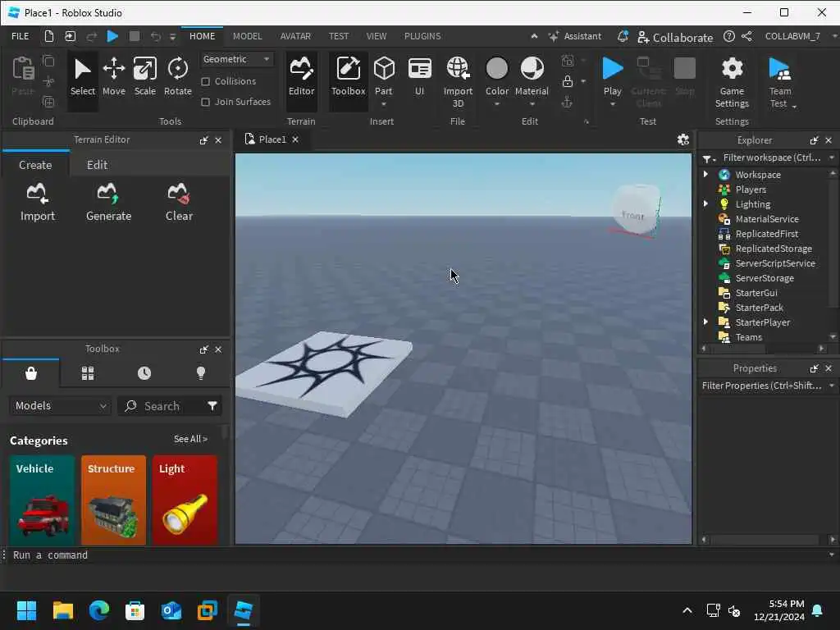Viewport: 840px width, 630px height.
Task: Toggle the anchor tool in Edit group
Action: point(567,102)
